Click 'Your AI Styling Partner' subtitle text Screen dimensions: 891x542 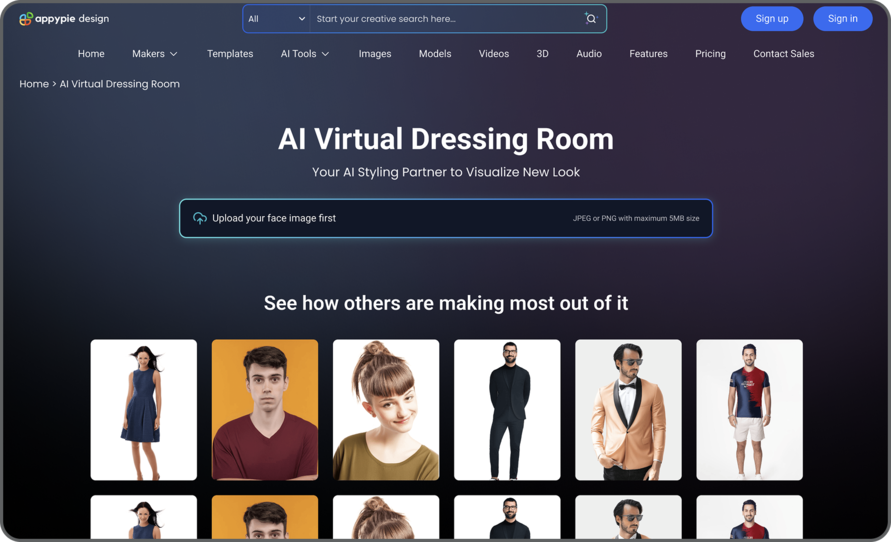(446, 172)
